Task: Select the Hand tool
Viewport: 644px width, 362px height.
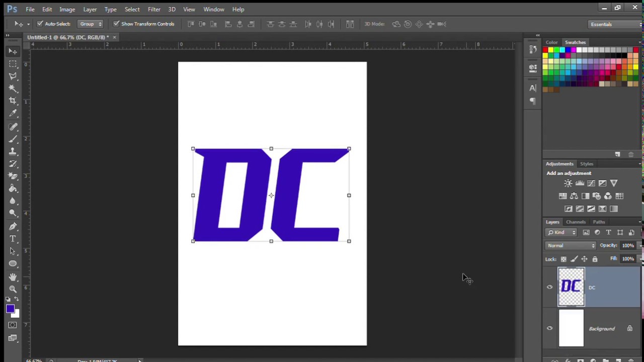Action: click(x=13, y=277)
